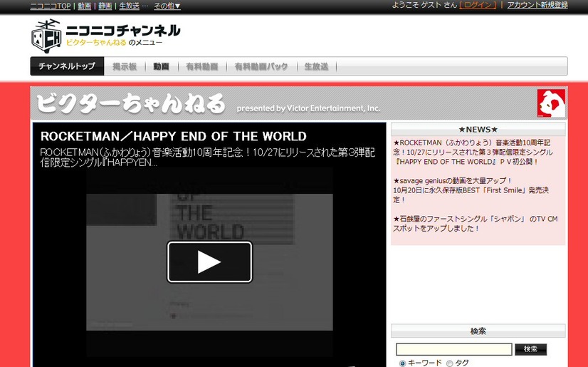The width and height of the screenshot is (588, 367).
Task: Click ビクターちゃんねる のメニュー subtitle
Action: 114,43
